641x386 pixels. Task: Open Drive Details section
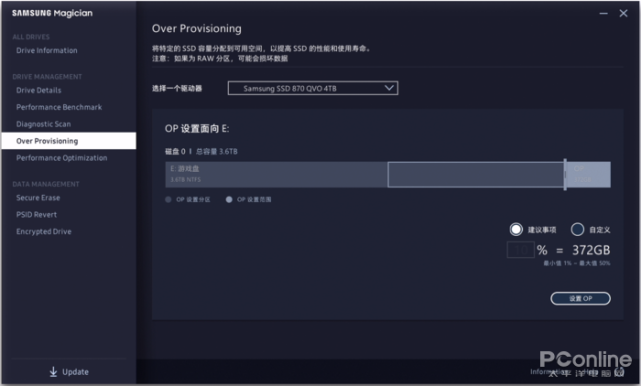coord(38,90)
